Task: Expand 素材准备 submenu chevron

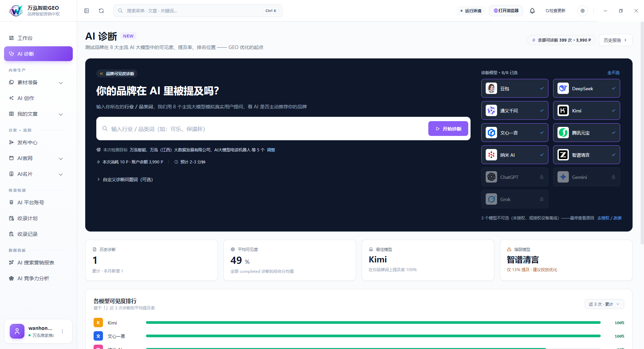Action: [61, 83]
